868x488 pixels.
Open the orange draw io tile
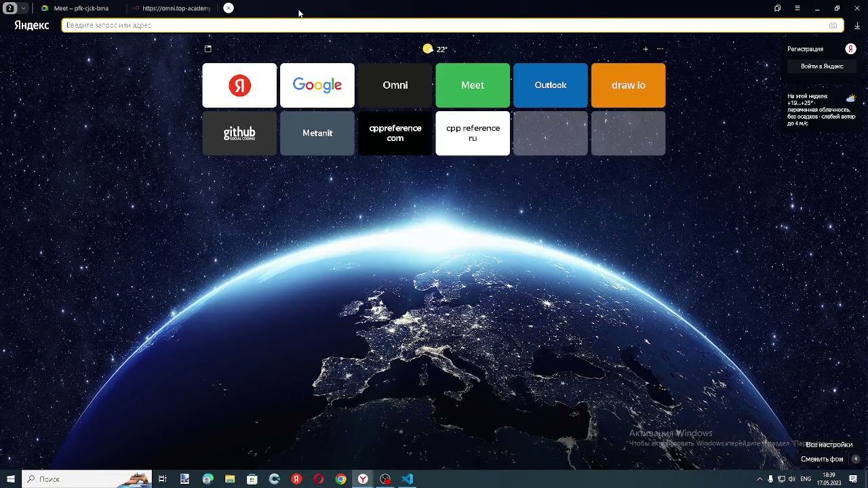click(629, 85)
